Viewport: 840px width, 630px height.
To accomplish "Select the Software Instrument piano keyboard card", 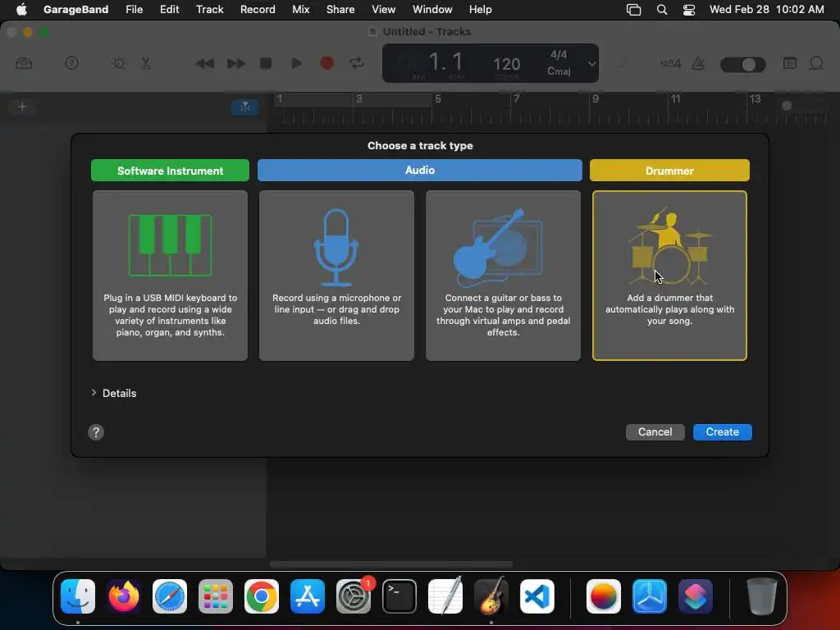I will pyautogui.click(x=170, y=276).
